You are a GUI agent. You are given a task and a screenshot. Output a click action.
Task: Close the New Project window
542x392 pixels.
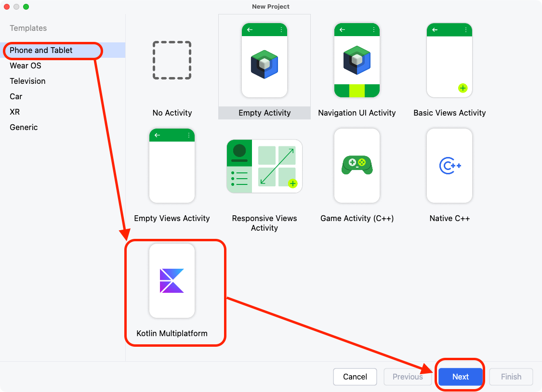click(x=7, y=7)
